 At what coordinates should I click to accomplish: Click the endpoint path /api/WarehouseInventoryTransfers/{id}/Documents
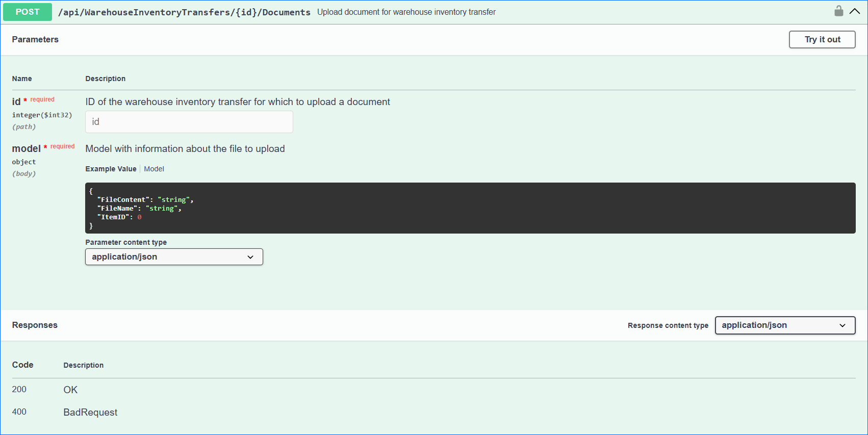coord(184,12)
